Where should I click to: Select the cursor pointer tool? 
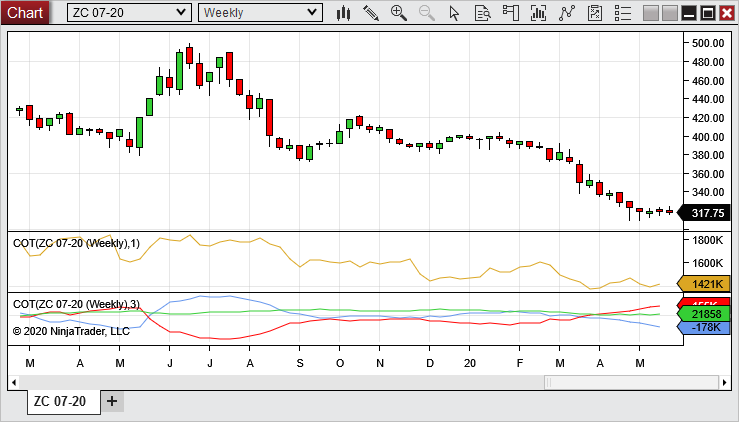(454, 13)
